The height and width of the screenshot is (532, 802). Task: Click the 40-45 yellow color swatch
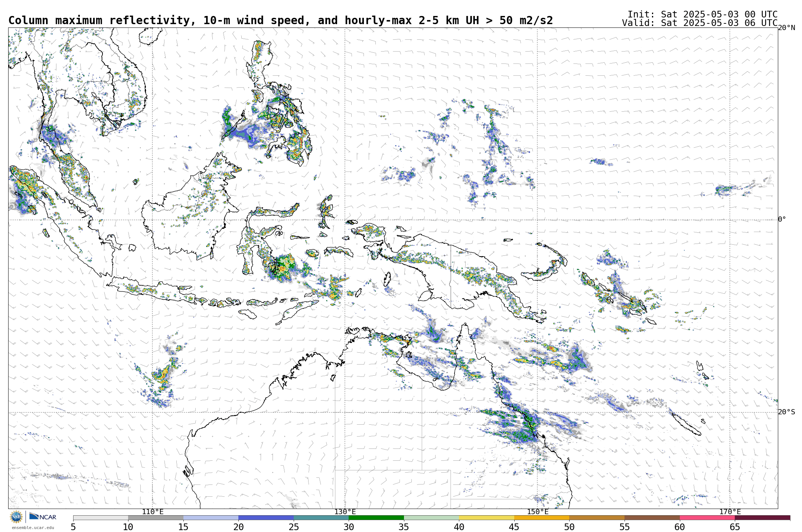coord(487,518)
